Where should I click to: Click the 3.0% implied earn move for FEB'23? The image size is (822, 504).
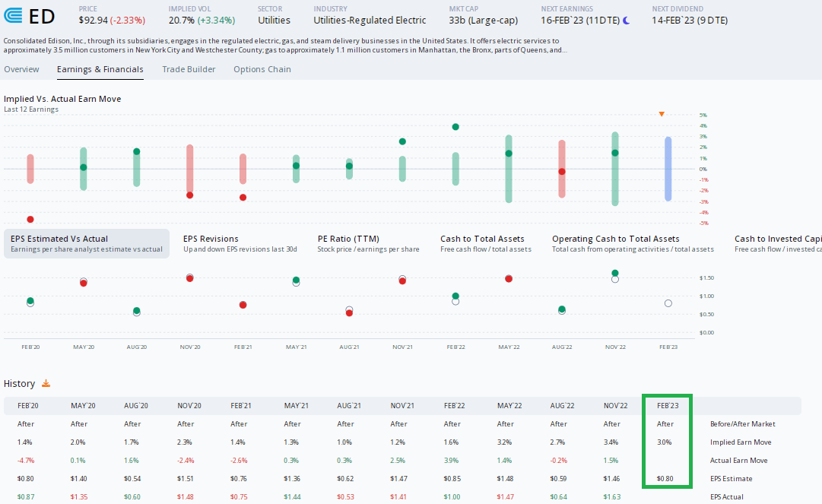pos(664,442)
